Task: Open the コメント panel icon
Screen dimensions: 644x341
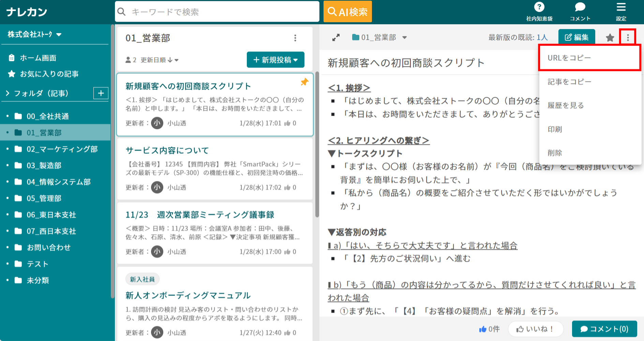Action: [580, 10]
